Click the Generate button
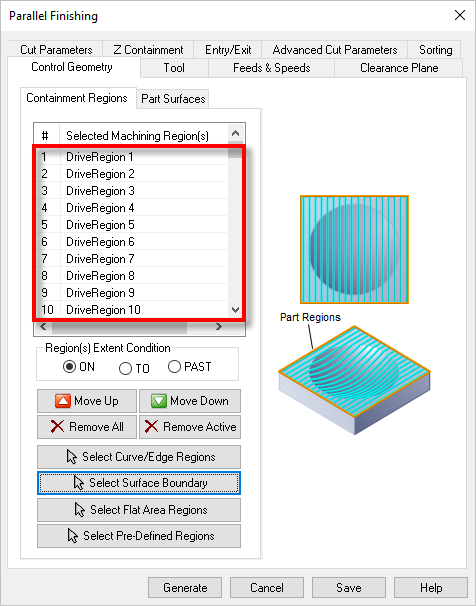 [185, 587]
